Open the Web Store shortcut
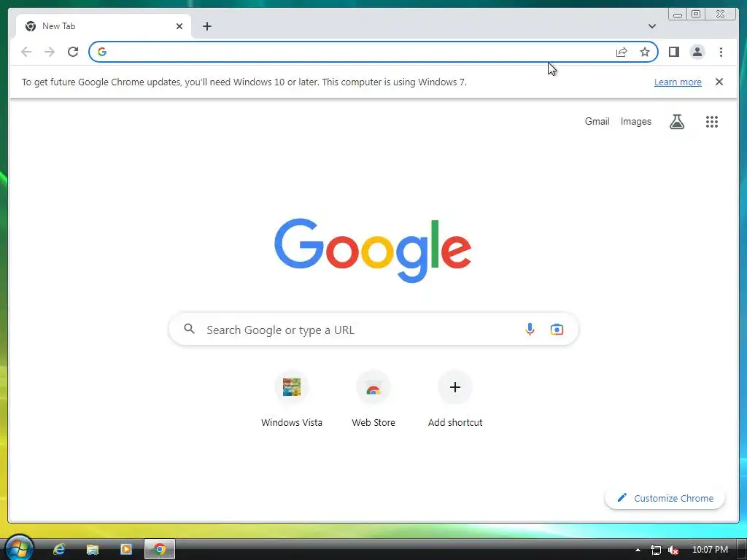This screenshot has height=560, width=747. point(373,399)
